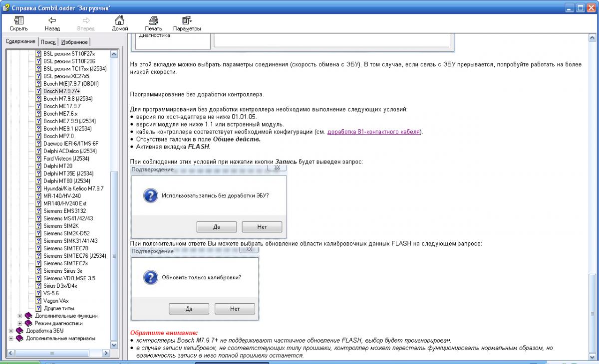Open Siemens Sirius 3x topic
Viewport: 599px width, 364px height.
(63, 270)
